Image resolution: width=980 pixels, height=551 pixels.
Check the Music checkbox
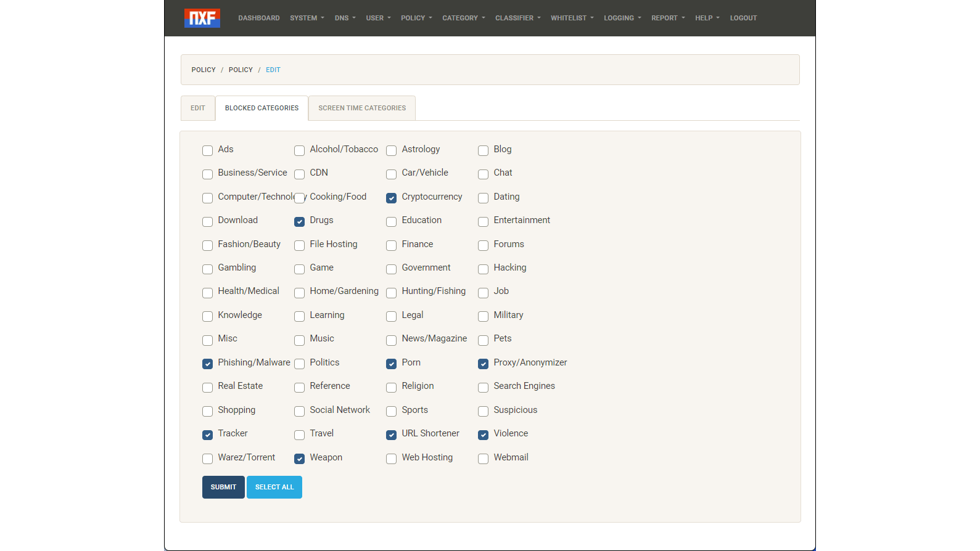[300, 340]
